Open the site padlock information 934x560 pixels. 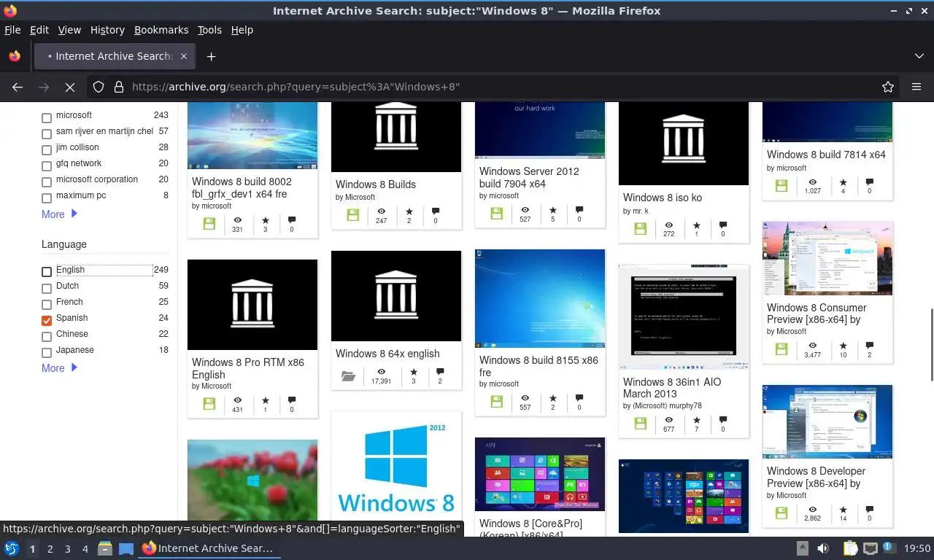119,87
